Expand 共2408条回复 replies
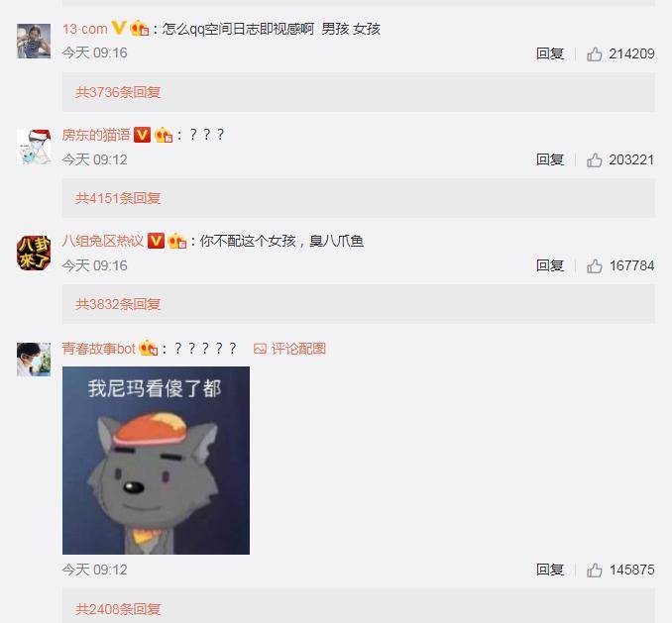This screenshot has width=672, height=623. [x=118, y=608]
